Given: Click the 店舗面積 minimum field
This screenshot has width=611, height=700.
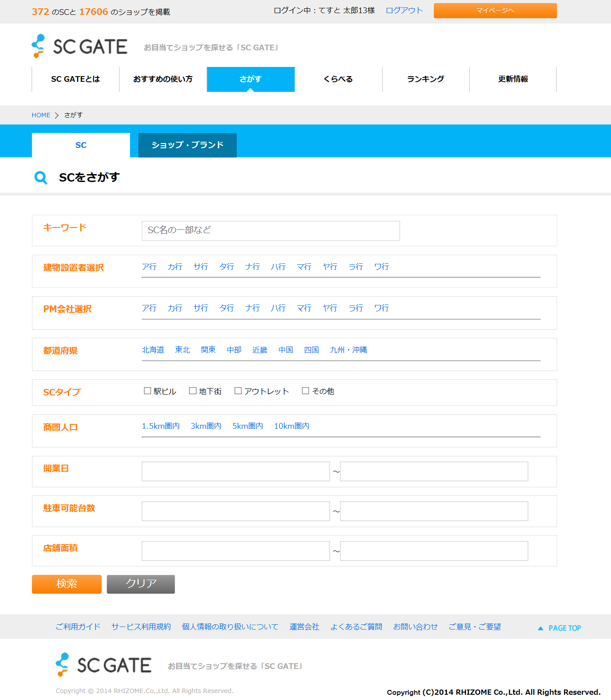Looking at the screenshot, I should pos(235,551).
